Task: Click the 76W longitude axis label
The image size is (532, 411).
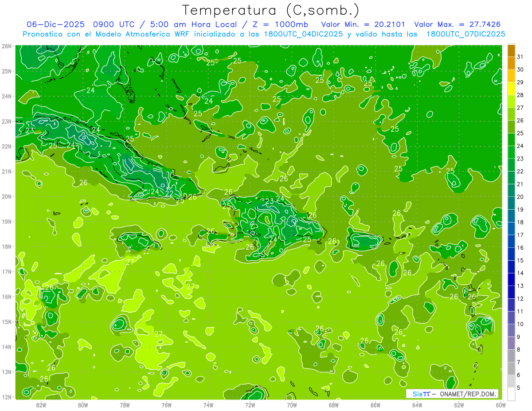Action: click(x=166, y=405)
